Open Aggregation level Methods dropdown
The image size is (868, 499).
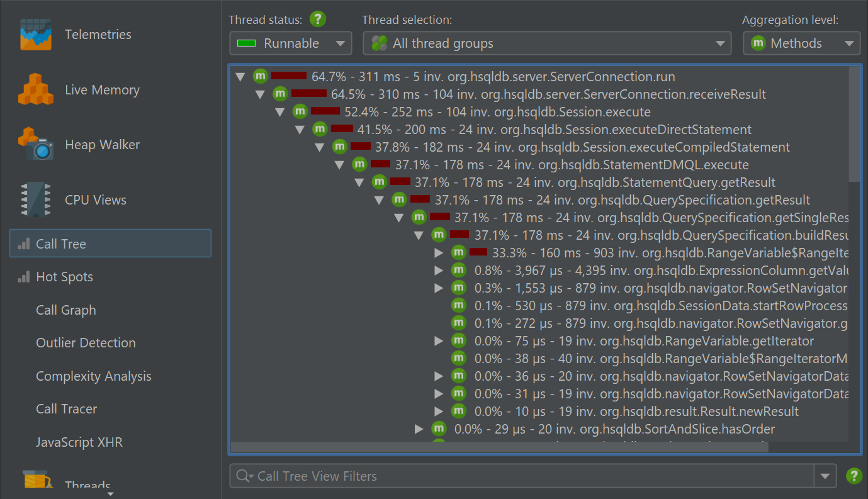(x=801, y=43)
